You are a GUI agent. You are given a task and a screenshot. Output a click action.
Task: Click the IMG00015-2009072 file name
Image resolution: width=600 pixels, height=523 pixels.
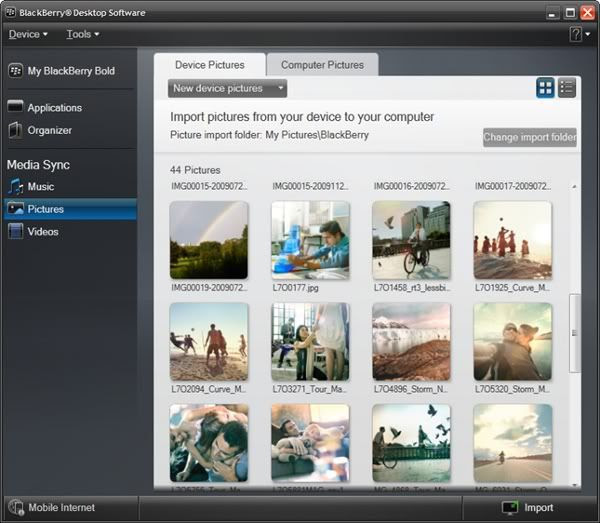pyautogui.click(x=209, y=186)
